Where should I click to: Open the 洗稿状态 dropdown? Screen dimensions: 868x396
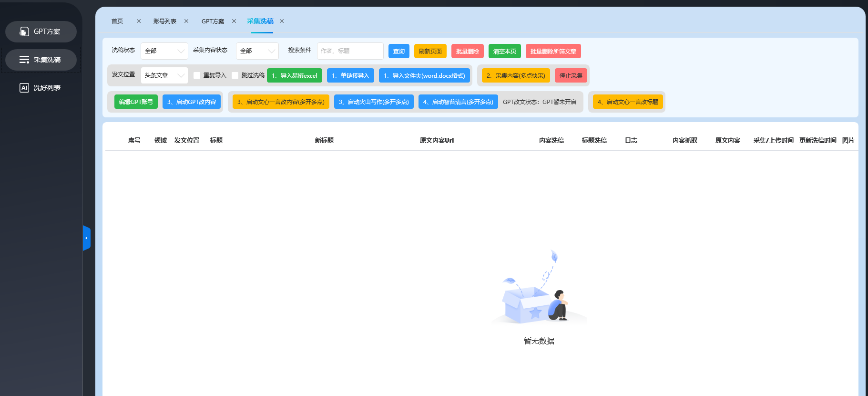click(164, 51)
